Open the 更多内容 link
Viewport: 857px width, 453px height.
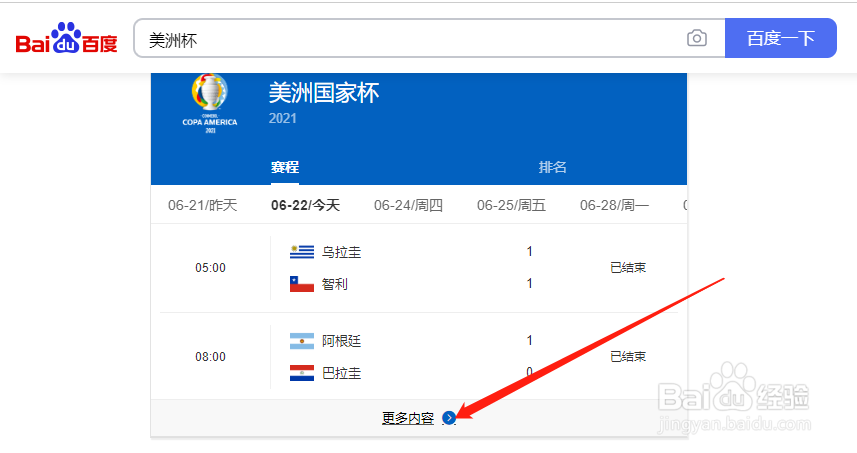tap(408, 418)
